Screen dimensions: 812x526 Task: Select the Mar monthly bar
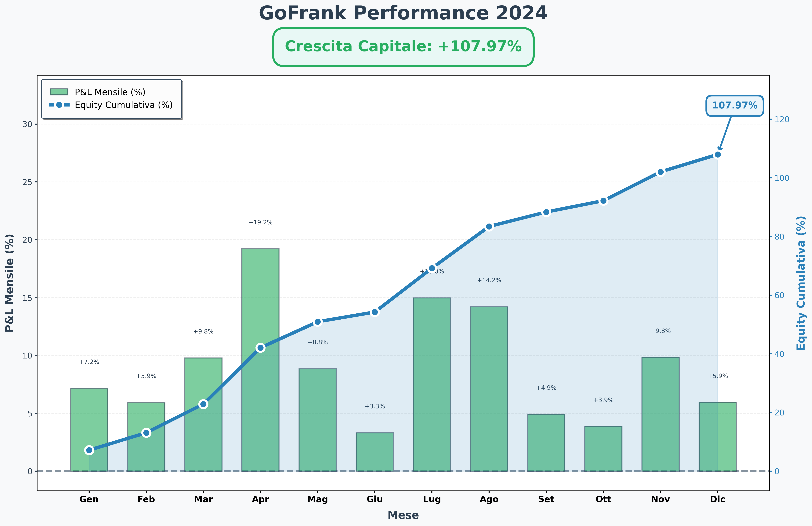[x=203, y=414]
